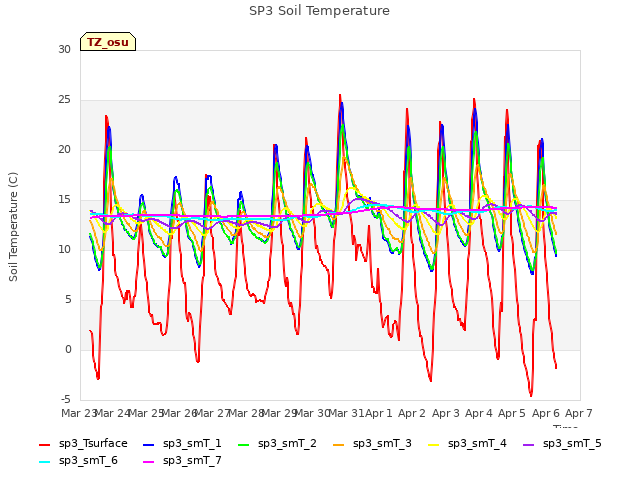Viewport: 640px width, 480px height.
Task: Click the blue sp3_smT_1 legend swatch
Action: (x=149, y=444)
